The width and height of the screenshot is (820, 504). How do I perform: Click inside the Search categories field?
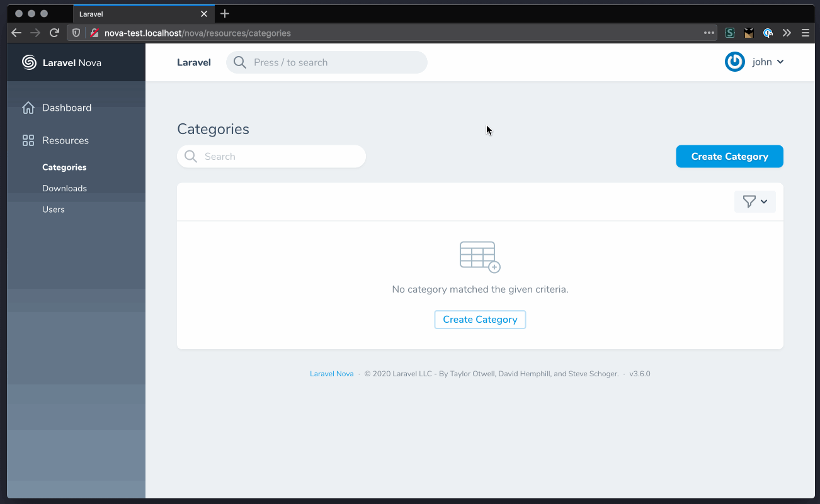coord(271,156)
